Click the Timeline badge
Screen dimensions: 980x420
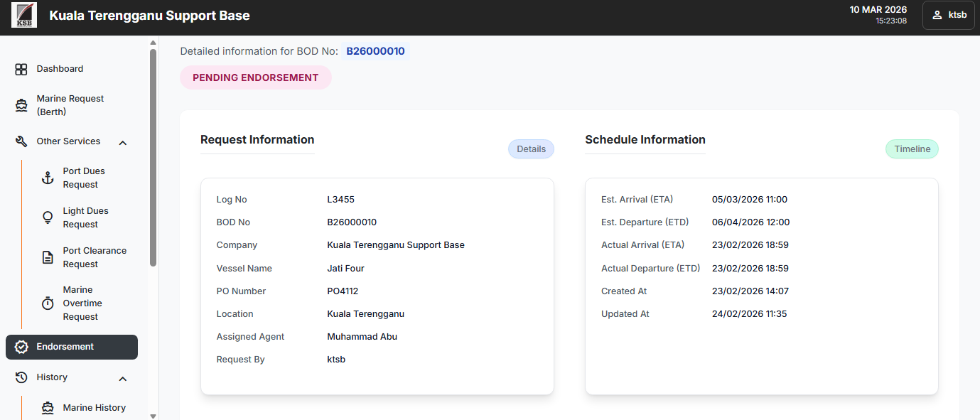[x=912, y=149]
